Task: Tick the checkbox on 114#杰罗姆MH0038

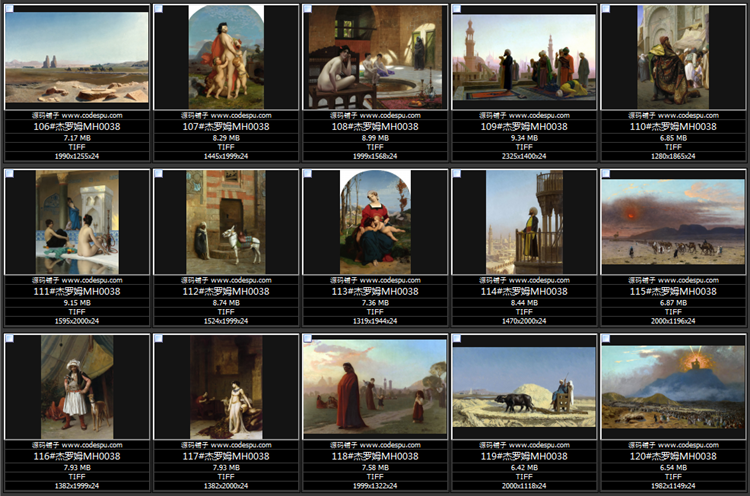Action: coord(457,174)
